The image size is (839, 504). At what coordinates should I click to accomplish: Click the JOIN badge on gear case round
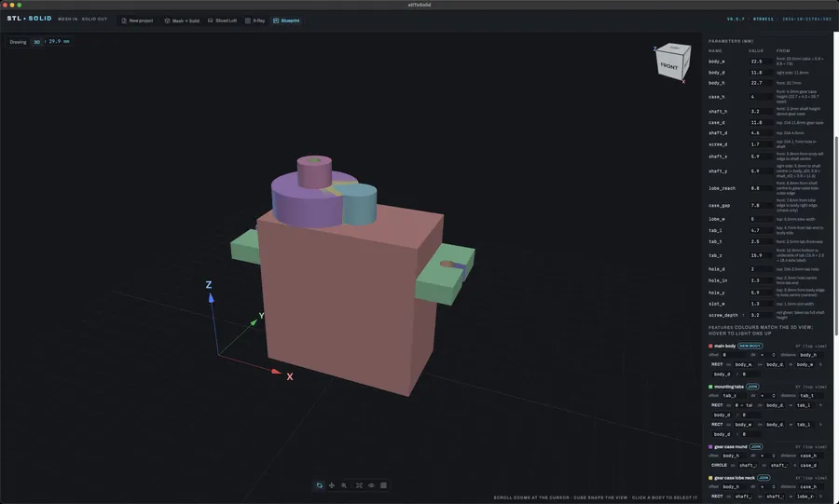click(x=756, y=447)
